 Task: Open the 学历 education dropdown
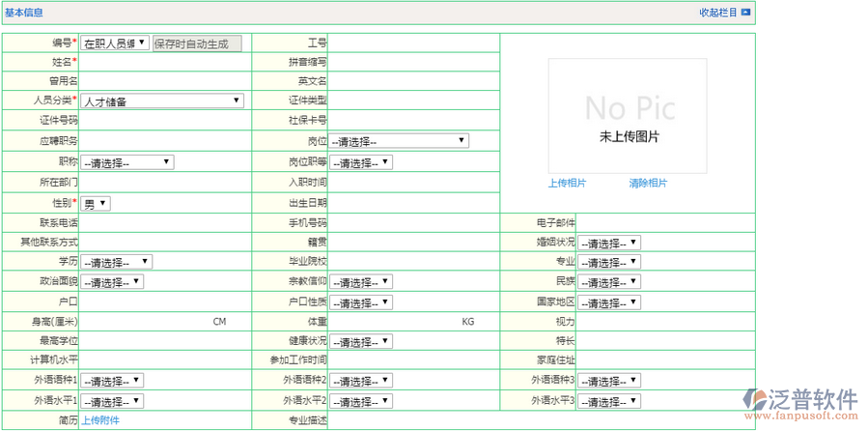pos(116,262)
